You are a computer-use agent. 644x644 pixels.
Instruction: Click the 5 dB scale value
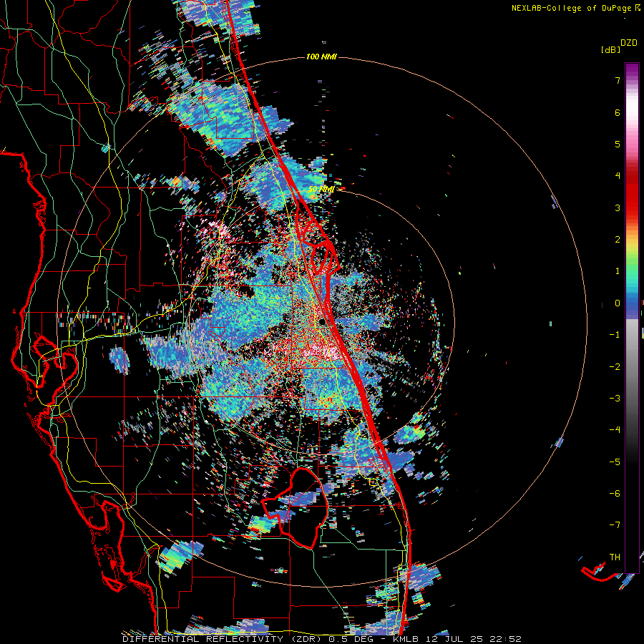pos(618,144)
